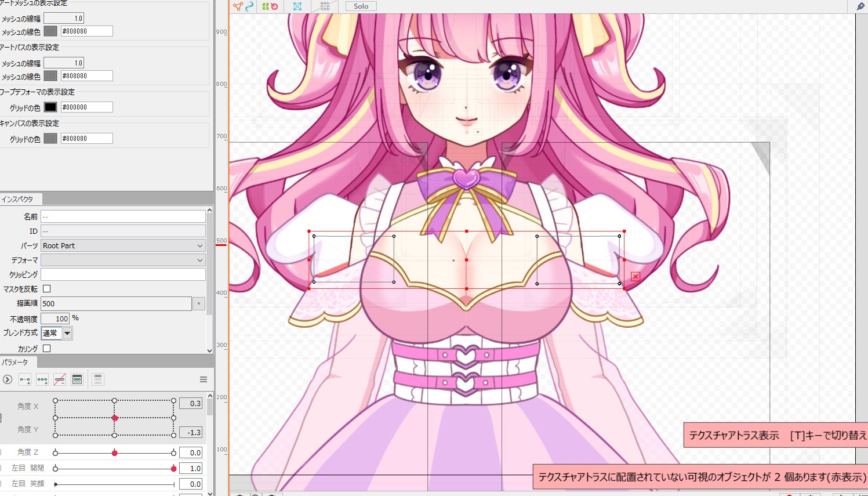Click the 左目 笑顔 value field
Image resolution: width=868 pixels, height=496 pixels.
[191, 484]
